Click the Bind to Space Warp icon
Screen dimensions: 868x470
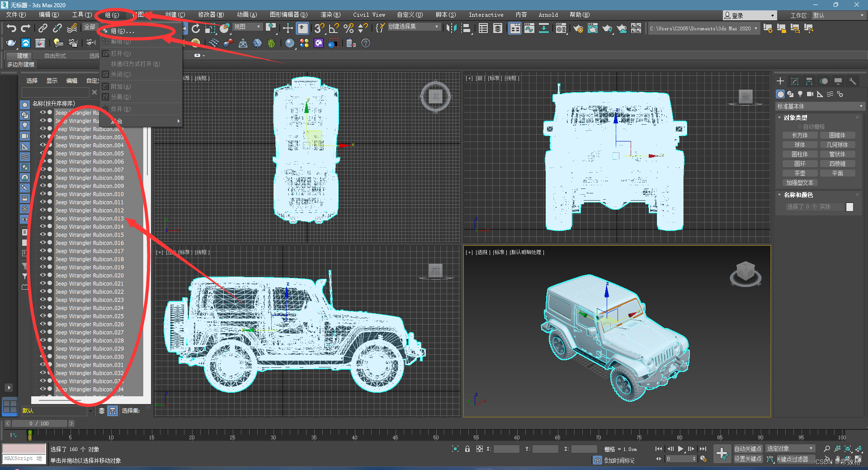coord(72,28)
